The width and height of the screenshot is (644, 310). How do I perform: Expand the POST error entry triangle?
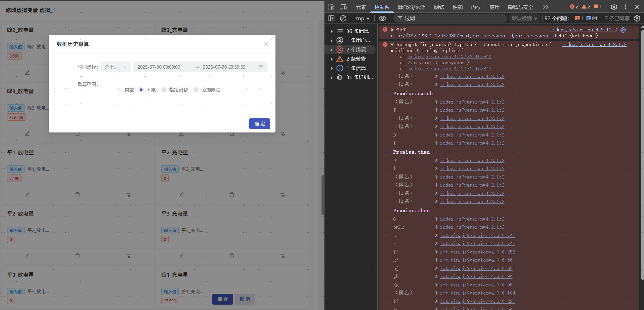392,30
